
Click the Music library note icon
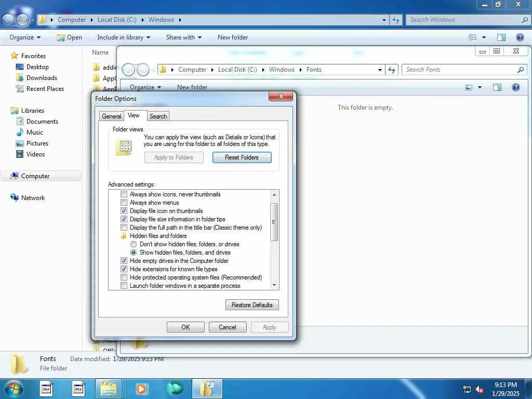coord(20,132)
